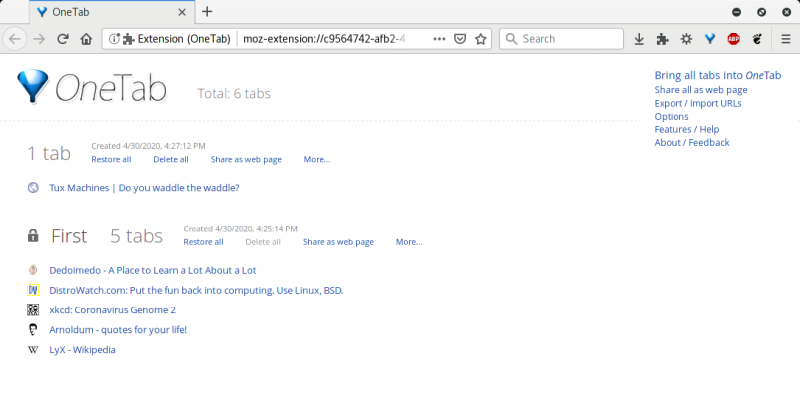This screenshot has width=800, height=411.
Task: Click the browser Back arrow button
Action: click(x=15, y=39)
